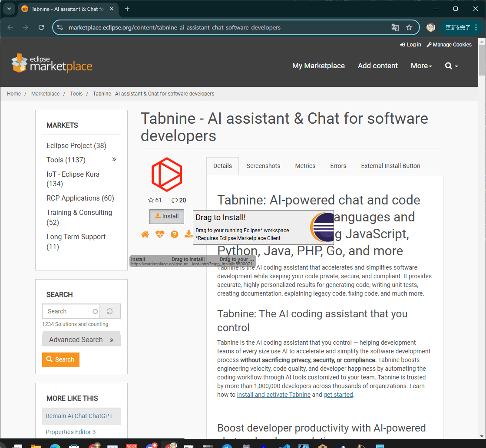Screen dimensions: 486x448
Task: Click the page's vertical scrollbar
Action: click(482, 217)
